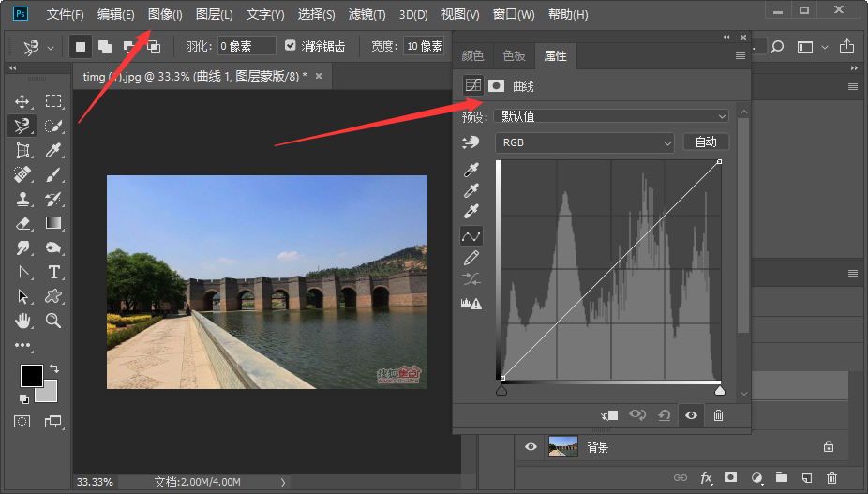Toggle anti-alias checkbox (消除锯齿)
Image resolution: width=868 pixels, height=494 pixels.
[290, 45]
